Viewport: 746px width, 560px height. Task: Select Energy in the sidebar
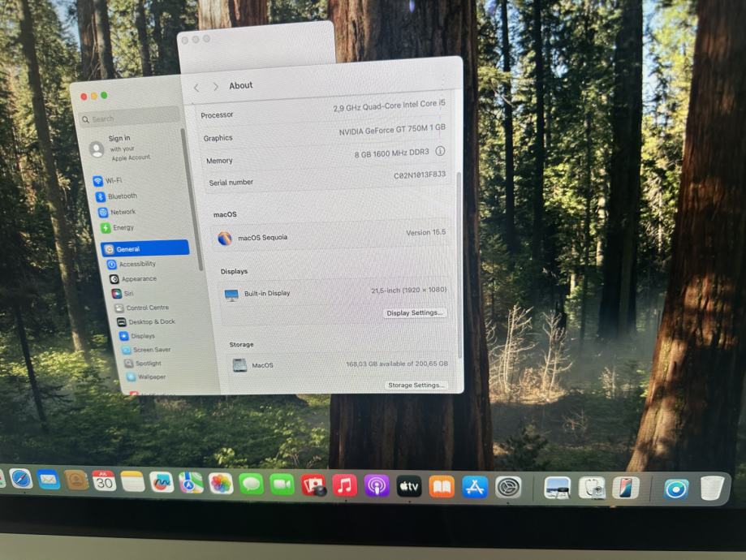pyautogui.click(x=118, y=228)
